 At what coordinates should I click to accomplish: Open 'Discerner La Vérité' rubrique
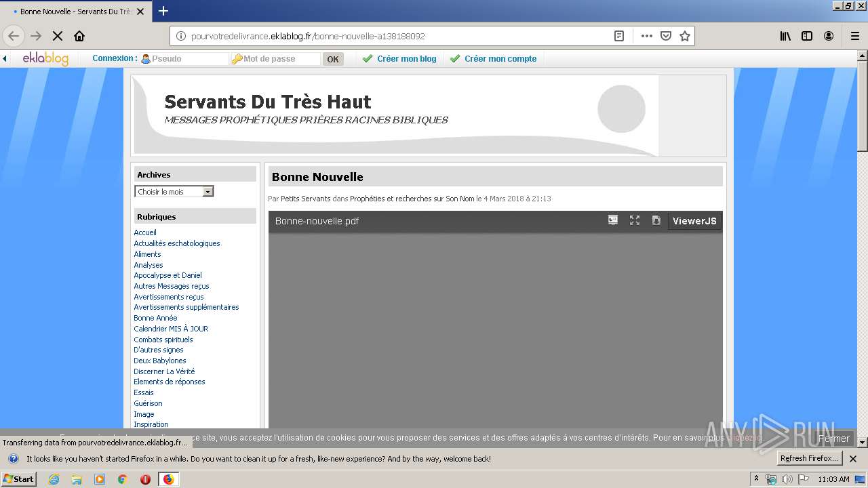point(164,371)
